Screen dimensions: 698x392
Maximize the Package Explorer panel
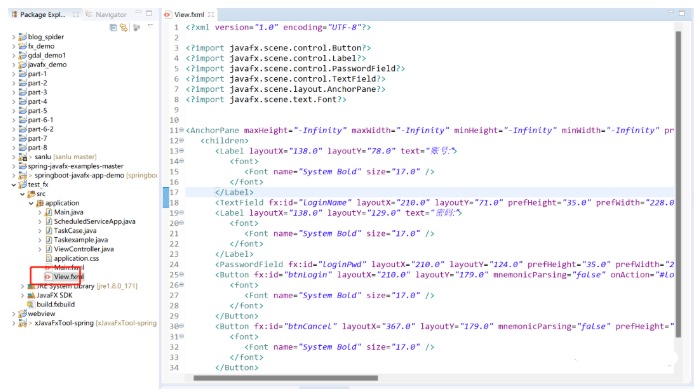(149, 13)
